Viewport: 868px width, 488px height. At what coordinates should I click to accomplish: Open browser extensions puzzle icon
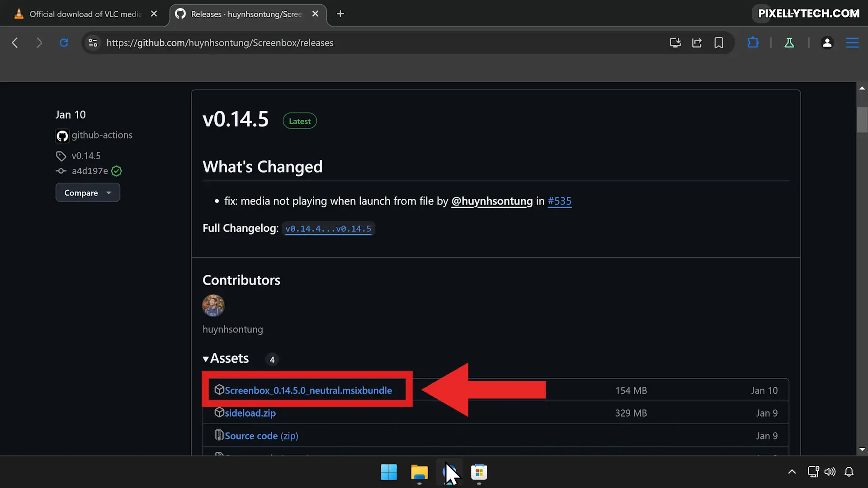[x=753, y=43]
